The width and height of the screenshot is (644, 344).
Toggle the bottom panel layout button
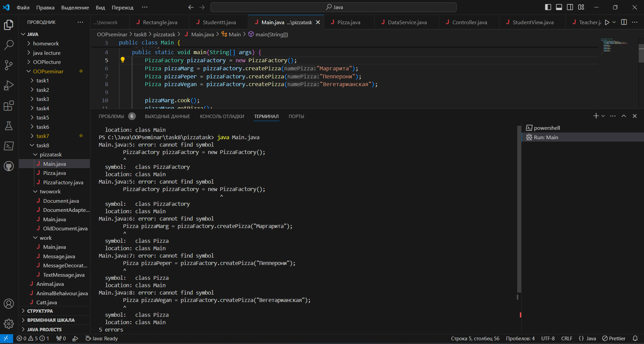[559, 7]
